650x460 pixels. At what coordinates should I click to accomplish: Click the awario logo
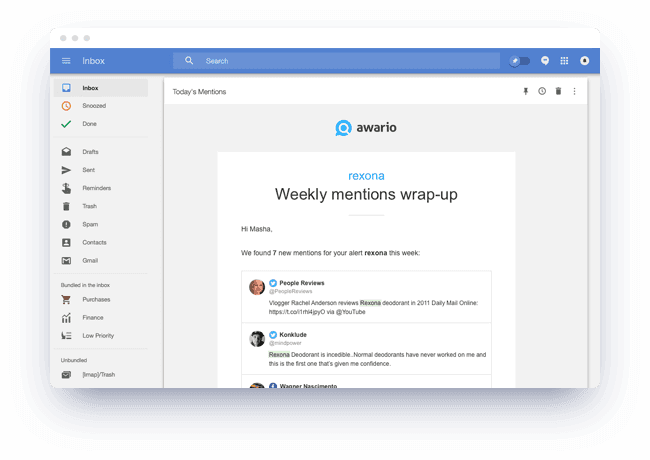coord(366,128)
